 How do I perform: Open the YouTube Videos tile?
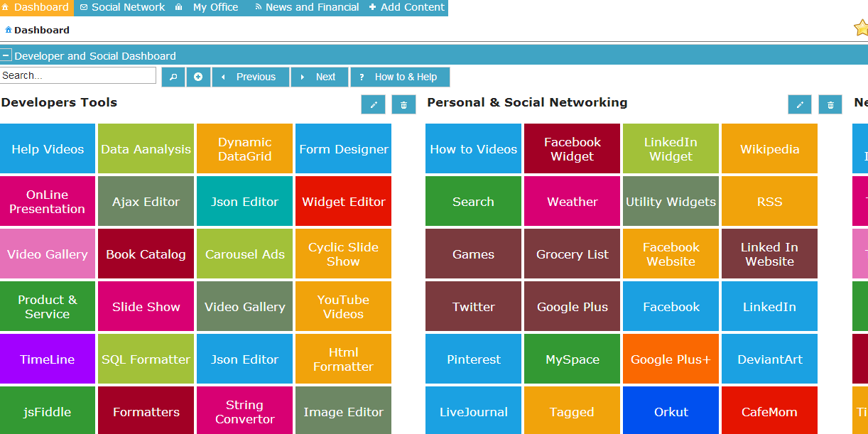click(x=343, y=306)
